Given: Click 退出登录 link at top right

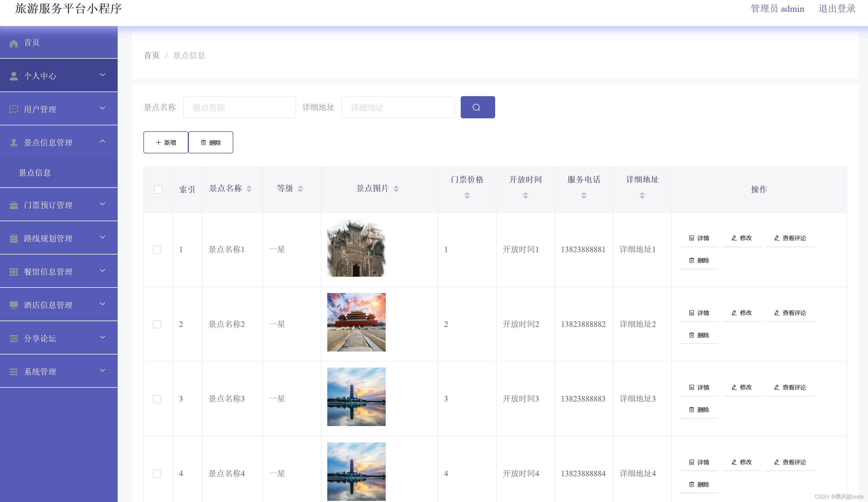Looking at the screenshot, I should [x=837, y=8].
